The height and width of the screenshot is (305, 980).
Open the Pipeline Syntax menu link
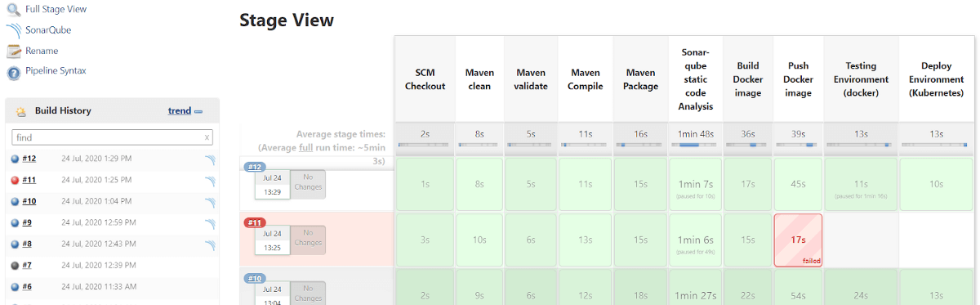click(x=56, y=71)
